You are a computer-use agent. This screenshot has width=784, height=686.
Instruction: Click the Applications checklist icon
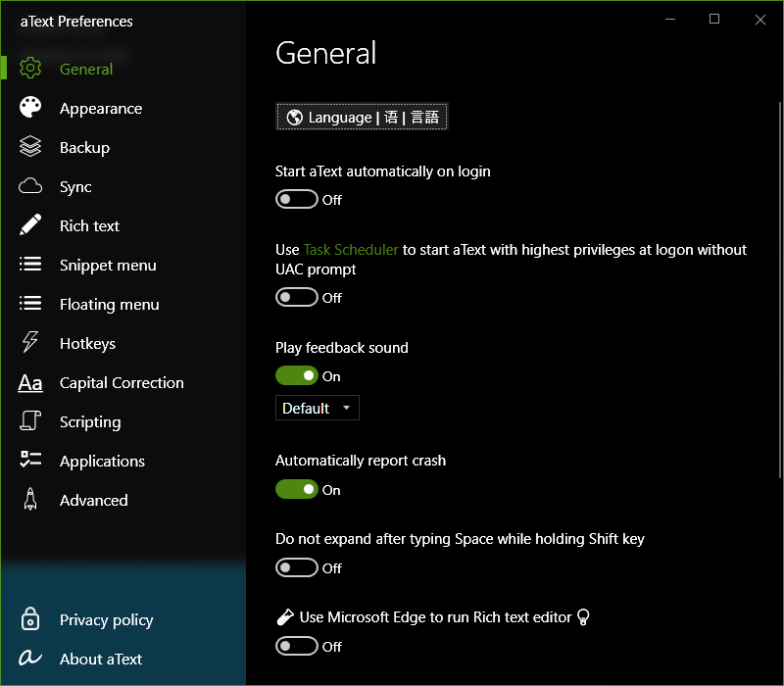pyautogui.click(x=30, y=460)
